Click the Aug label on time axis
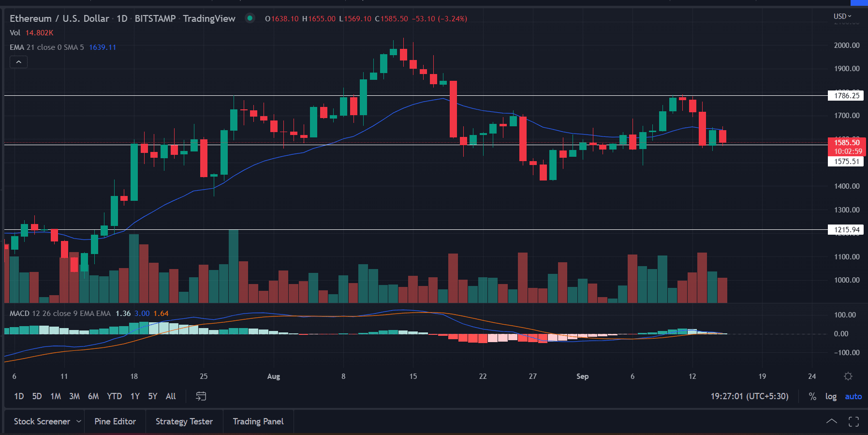The image size is (868, 435). coord(274,376)
